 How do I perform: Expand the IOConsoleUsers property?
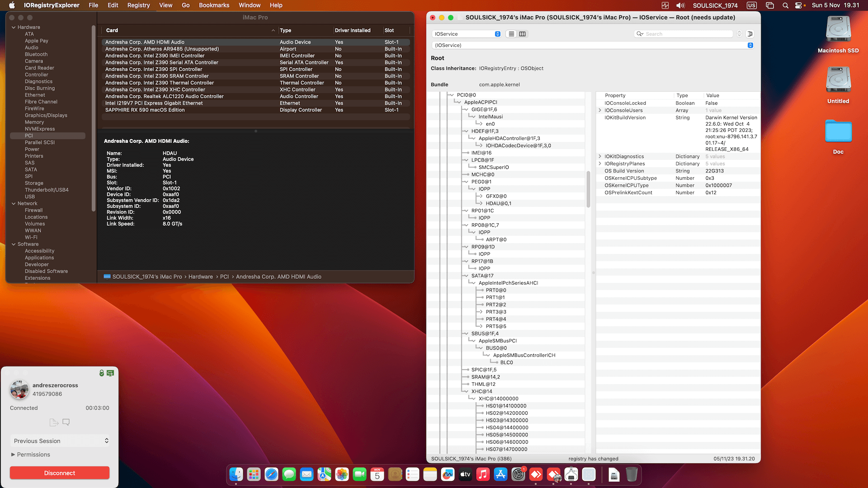(x=600, y=110)
